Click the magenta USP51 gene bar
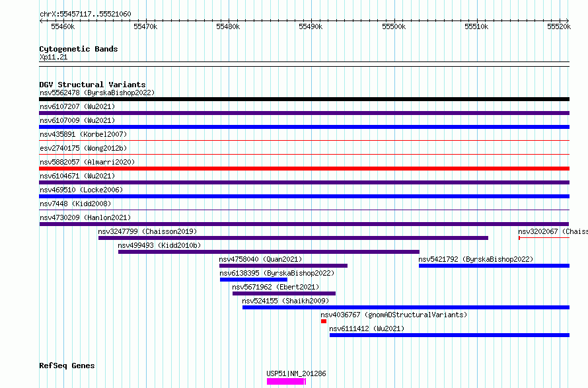The image size is (588, 388). pos(287,381)
